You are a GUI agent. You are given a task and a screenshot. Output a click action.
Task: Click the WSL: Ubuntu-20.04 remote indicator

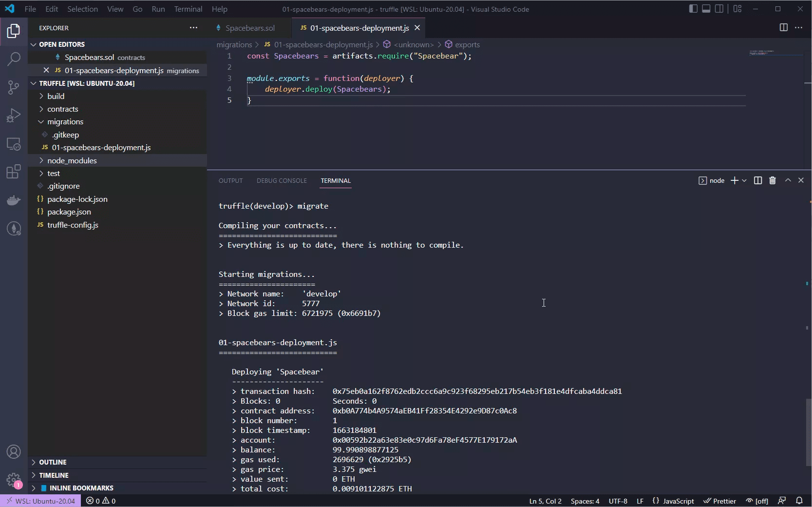(41, 501)
